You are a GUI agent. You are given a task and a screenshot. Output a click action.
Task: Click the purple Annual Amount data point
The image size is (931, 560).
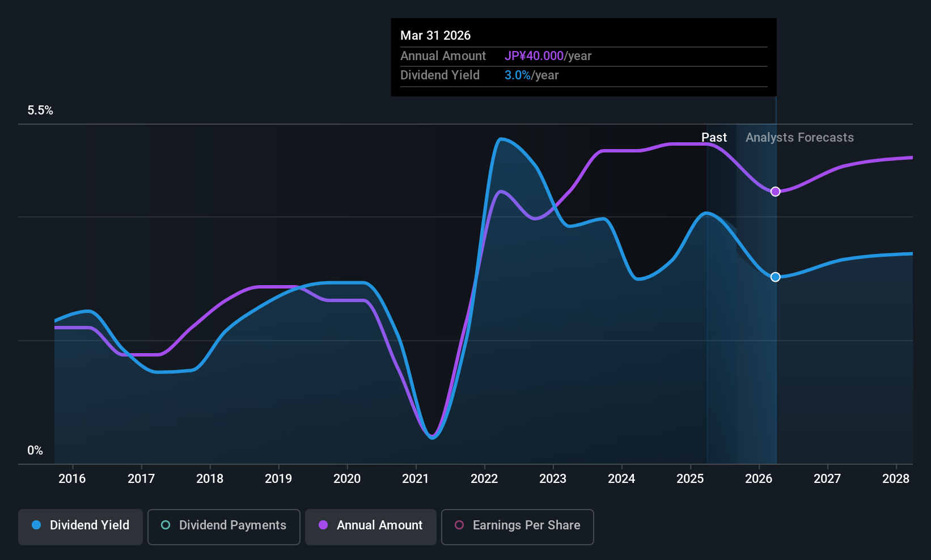tap(775, 192)
